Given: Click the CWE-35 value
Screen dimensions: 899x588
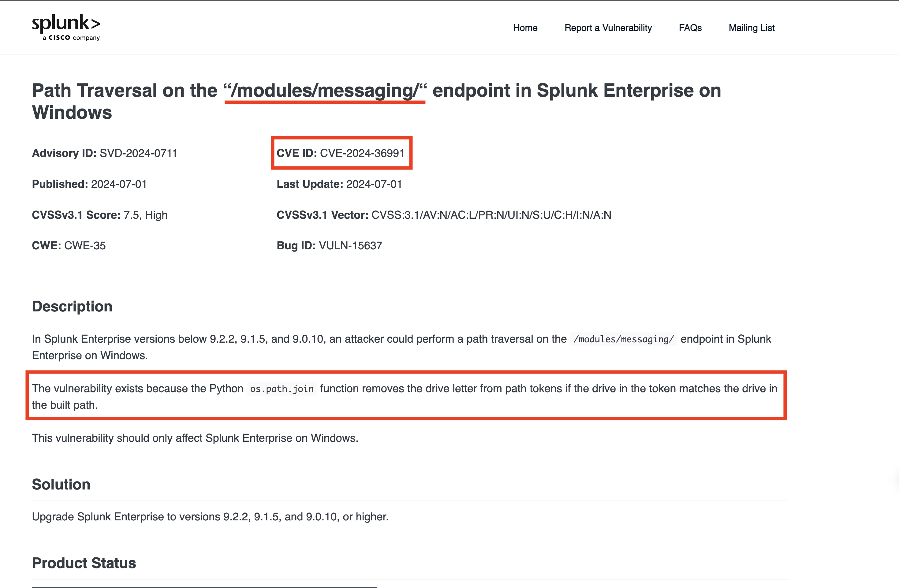Looking at the screenshot, I should 85,245.
